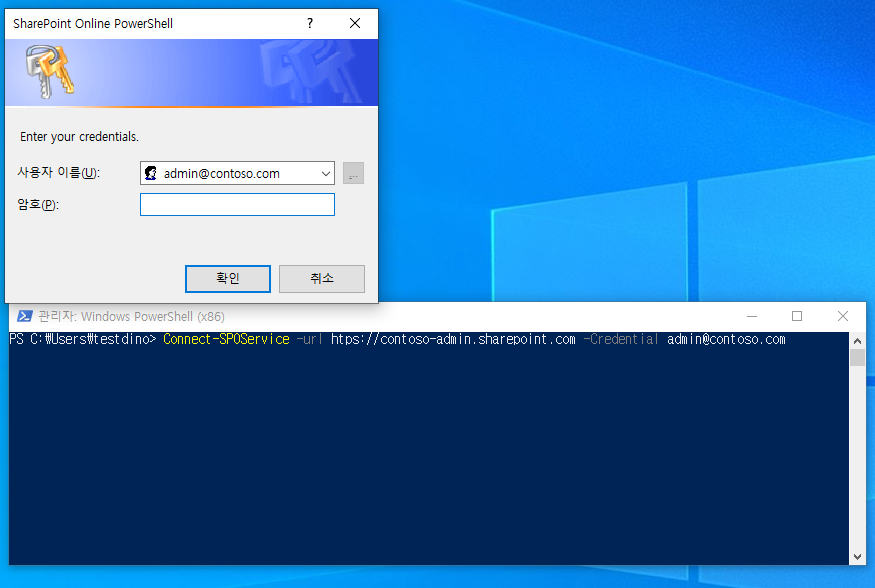The height and width of the screenshot is (588, 875).
Task: Click admin@contoso.com argument in the console
Action: pyautogui.click(x=726, y=339)
